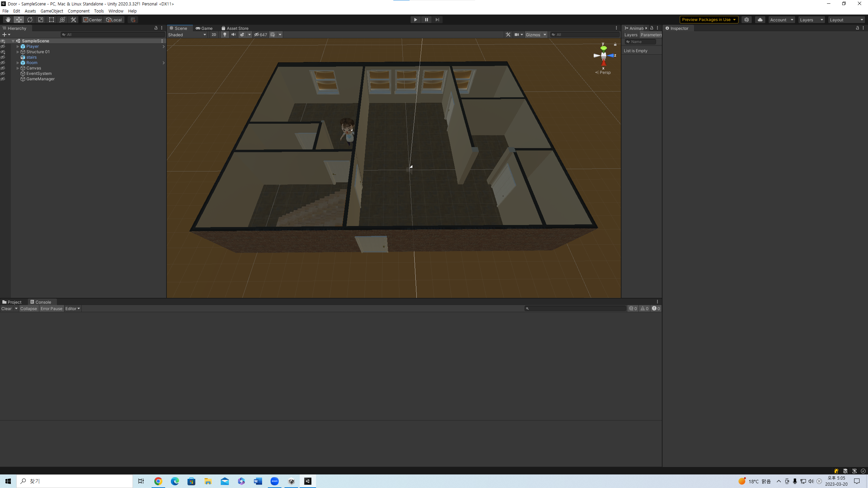Lock the Hierarchy panel
Screen dimensions: 868x488
[x=156, y=28]
